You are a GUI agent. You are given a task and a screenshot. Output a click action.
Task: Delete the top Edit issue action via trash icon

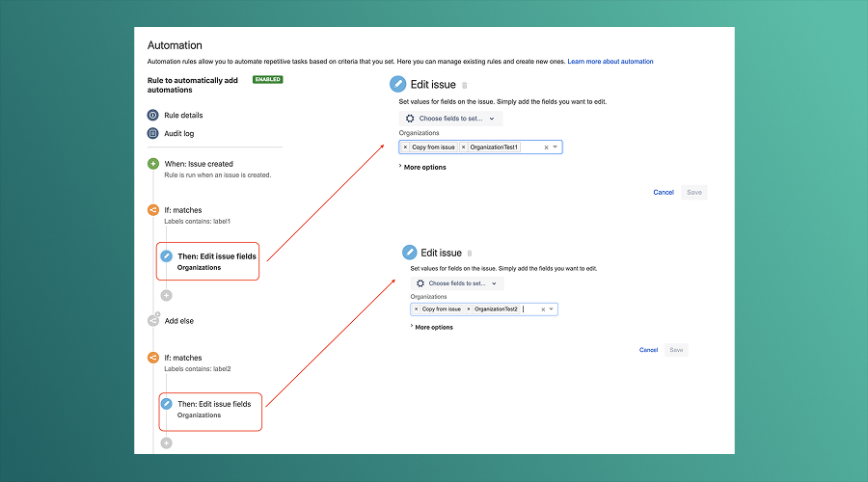point(465,85)
